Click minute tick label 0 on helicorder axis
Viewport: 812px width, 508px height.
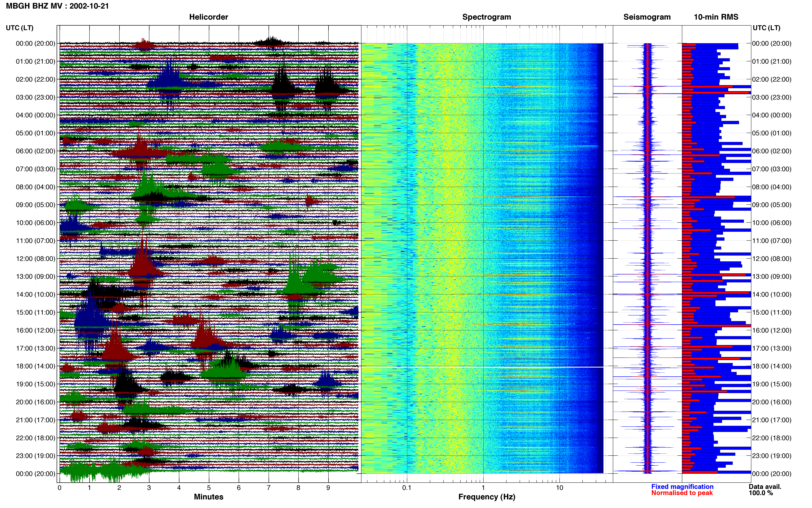59,488
